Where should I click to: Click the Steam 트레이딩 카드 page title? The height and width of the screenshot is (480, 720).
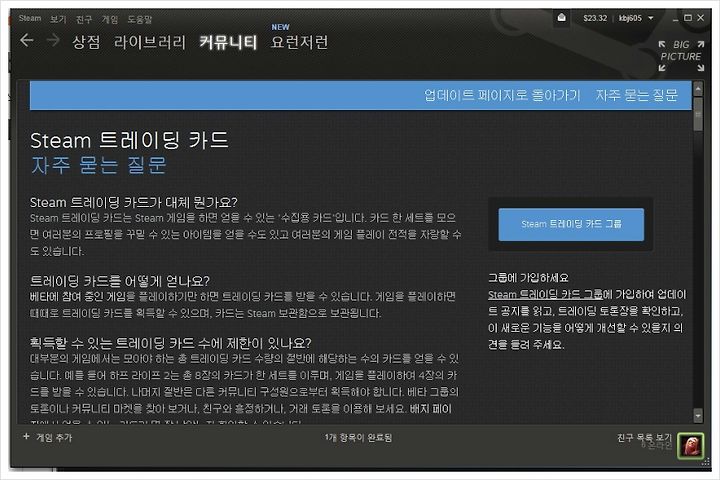[x=129, y=140]
